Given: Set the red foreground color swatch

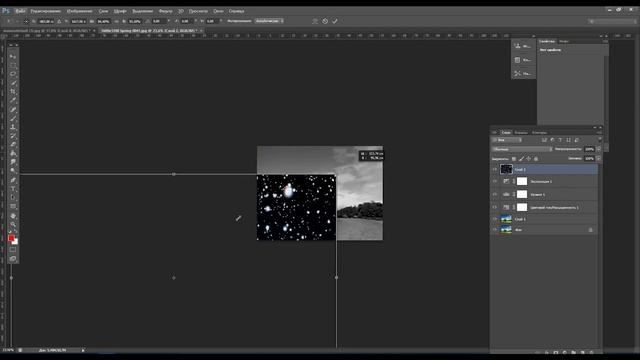Looking at the screenshot, I should (11, 238).
